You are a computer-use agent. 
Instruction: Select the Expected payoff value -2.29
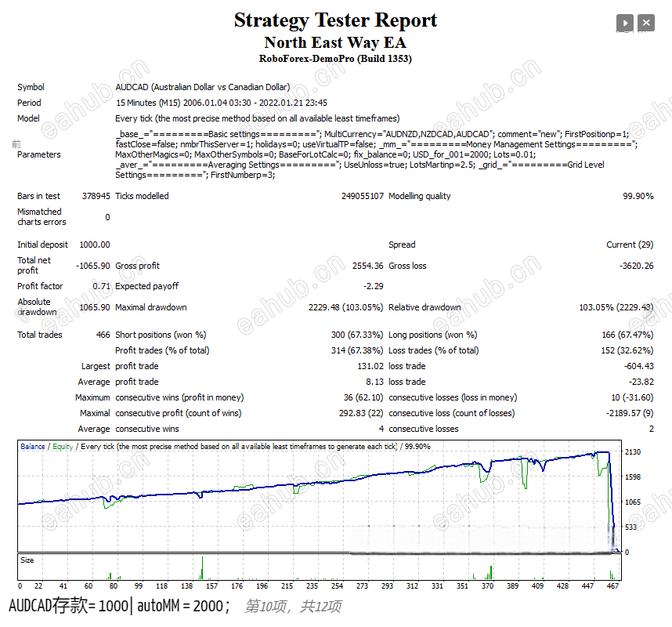pos(374,286)
